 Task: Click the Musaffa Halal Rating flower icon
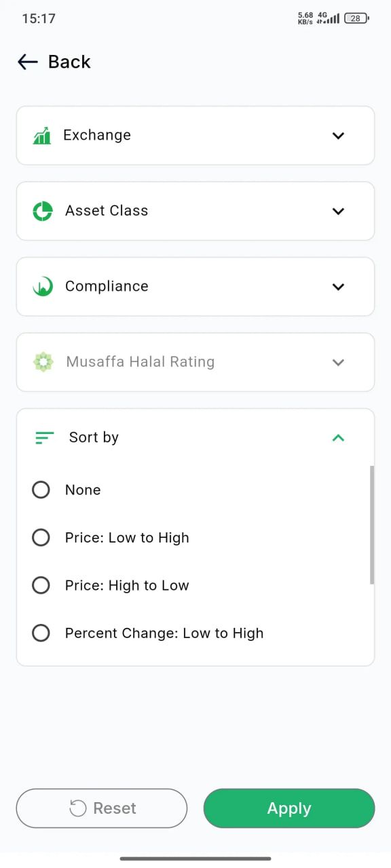tap(43, 362)
